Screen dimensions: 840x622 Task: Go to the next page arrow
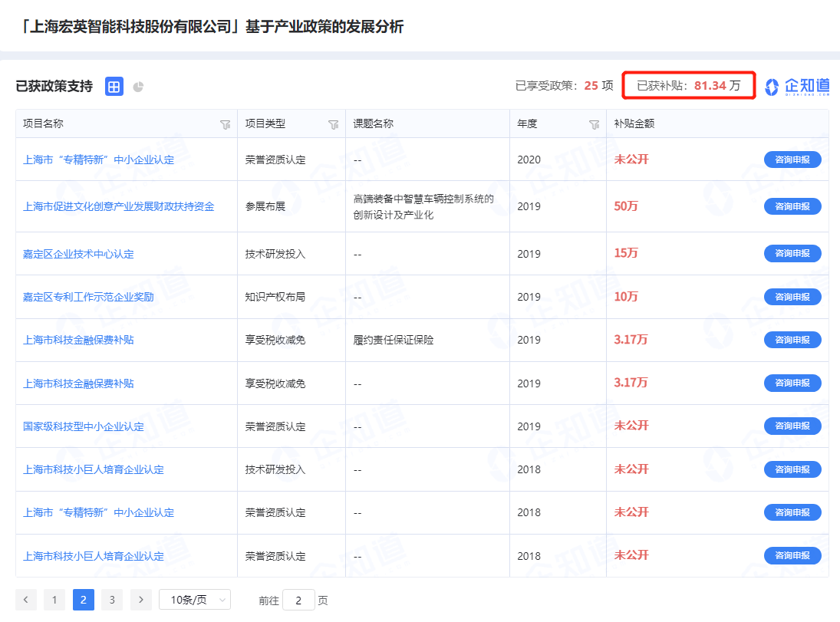point(141,600)
